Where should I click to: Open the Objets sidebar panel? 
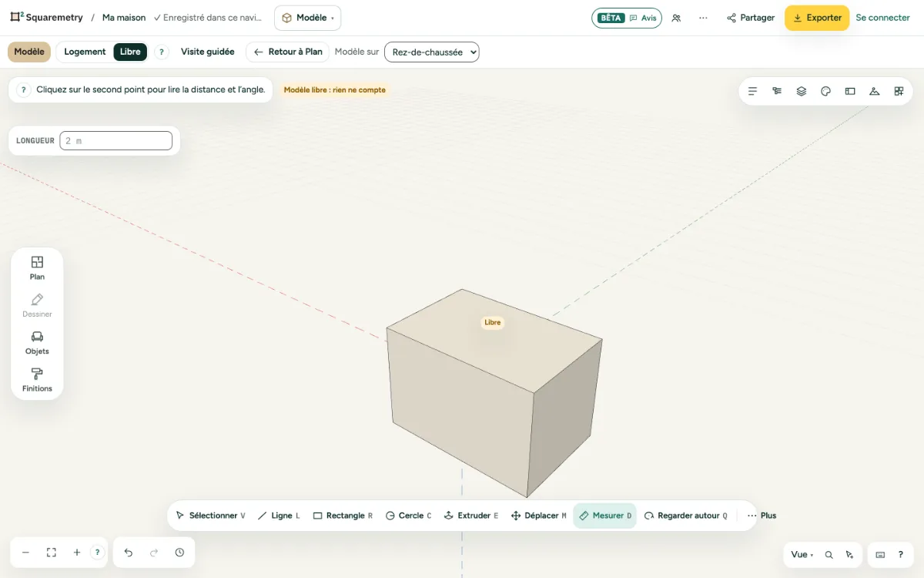pyautogui.click(x=37, y=343)
